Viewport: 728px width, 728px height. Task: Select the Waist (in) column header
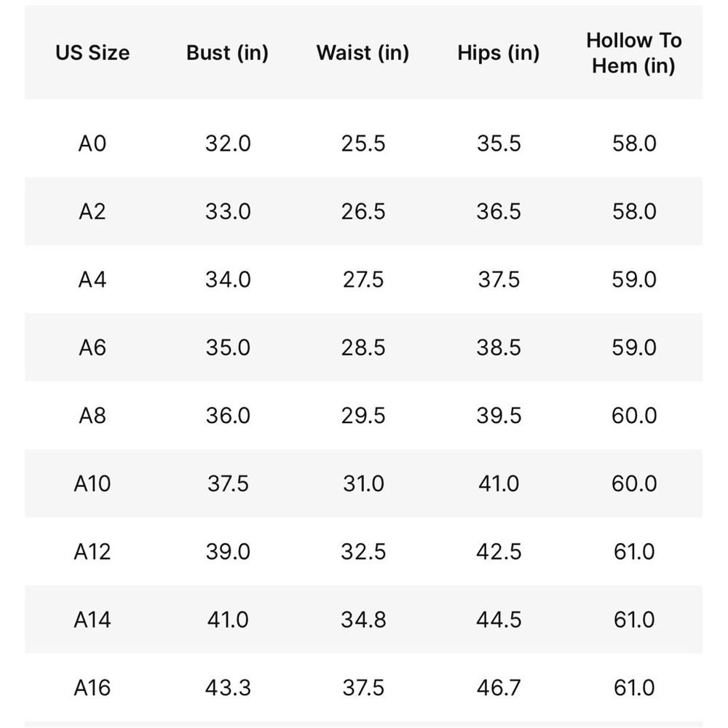[363, 52]
